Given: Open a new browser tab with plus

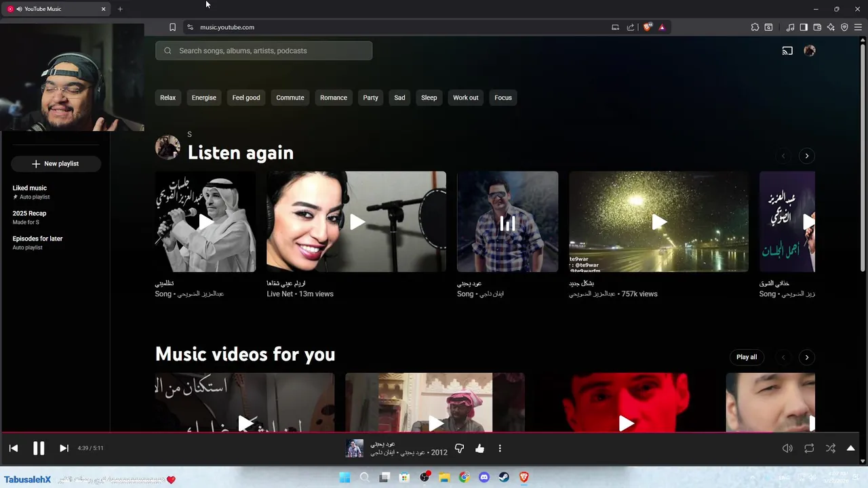Looking at the screenshot, I should [120, 9].
